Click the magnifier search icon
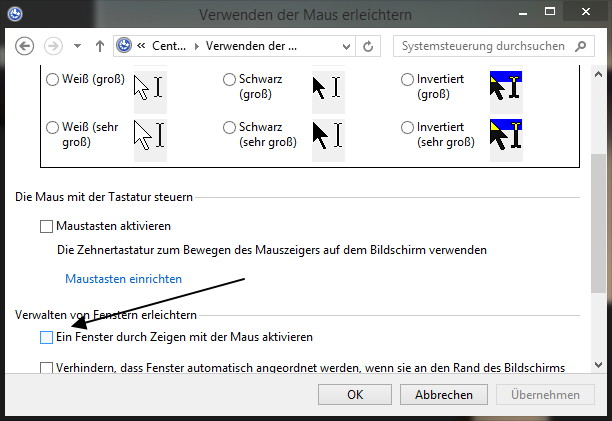Viewport: 612px width, 421px height. [580, 46]
